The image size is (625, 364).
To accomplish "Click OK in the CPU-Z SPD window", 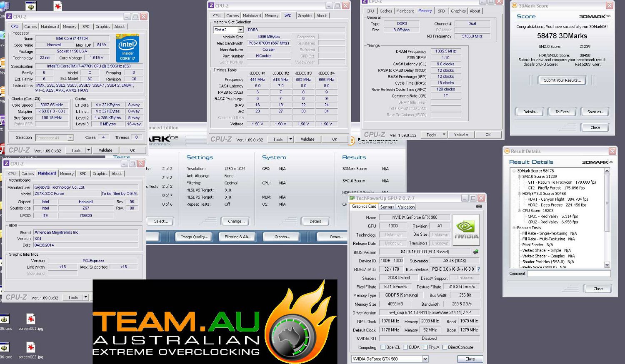I will point(335,140).
